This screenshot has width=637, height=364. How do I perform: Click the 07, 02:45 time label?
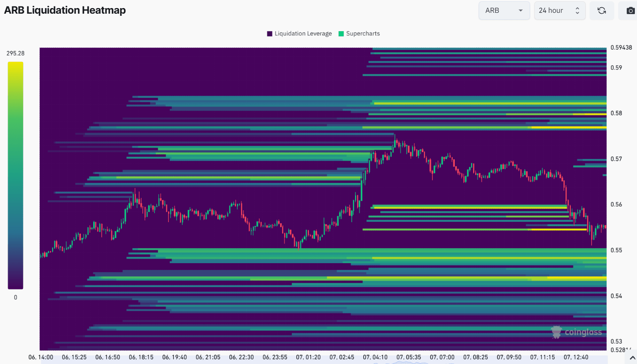[x=342, y=357]
